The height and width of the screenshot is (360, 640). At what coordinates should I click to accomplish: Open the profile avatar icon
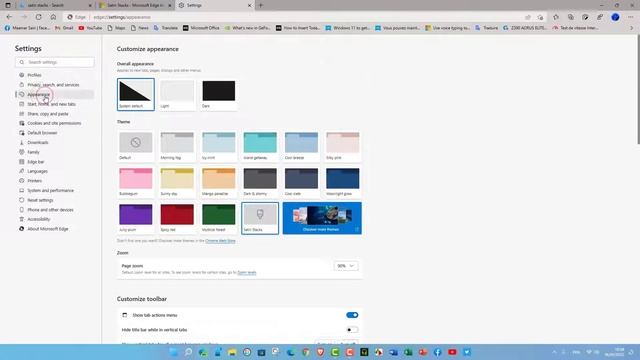coord(615,17)
